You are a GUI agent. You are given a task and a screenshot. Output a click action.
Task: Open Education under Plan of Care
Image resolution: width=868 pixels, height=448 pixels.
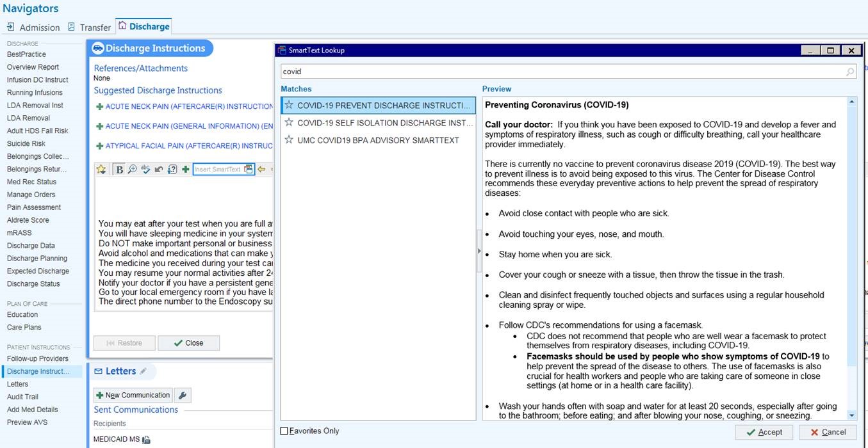point(22,315)
